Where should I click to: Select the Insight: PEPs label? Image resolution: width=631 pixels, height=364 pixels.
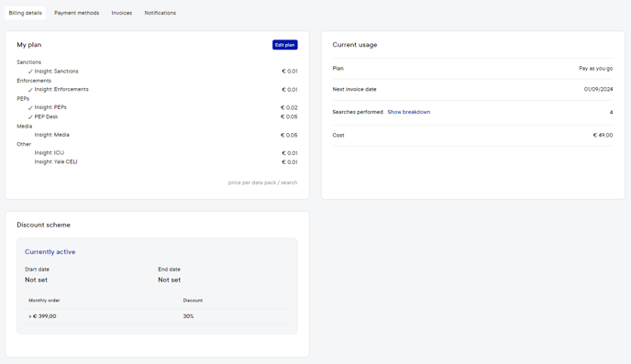click(50, 107)
